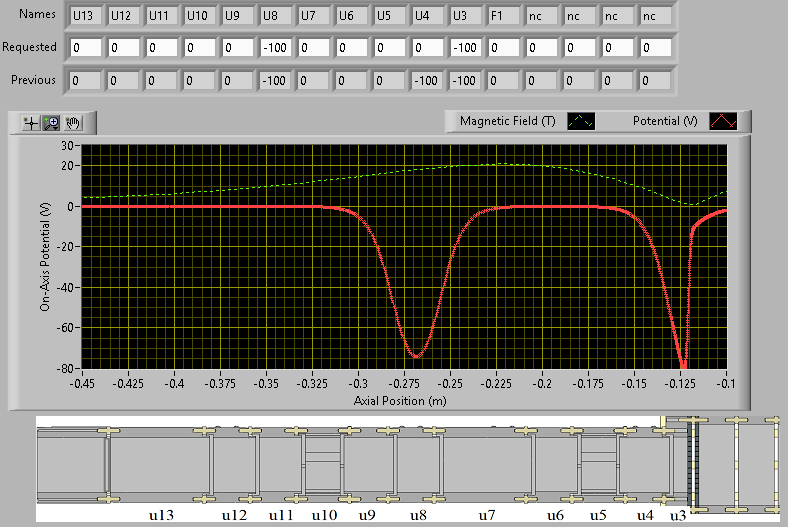Select the U11 name box
Viewport: 788px width, 527px height.
tap(162, 16)
